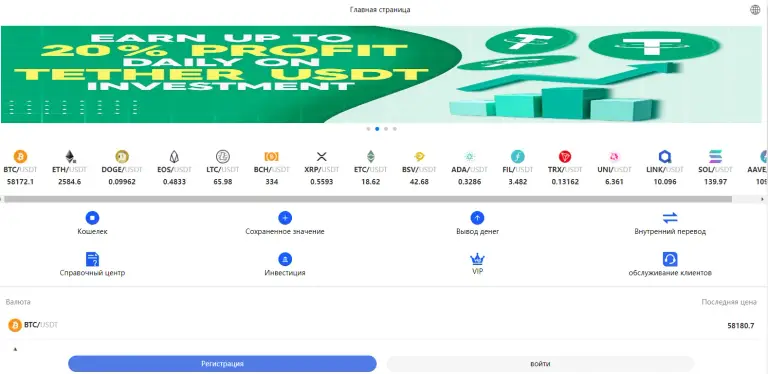Show the fourth banner slide dot

[395, 129]
